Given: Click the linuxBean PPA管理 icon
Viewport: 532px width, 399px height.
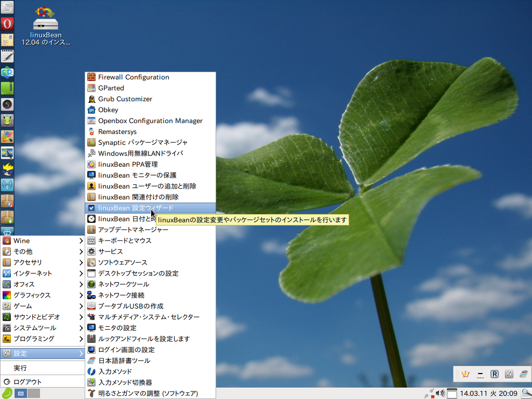Looking at the screenshot, I should [91, 164].
